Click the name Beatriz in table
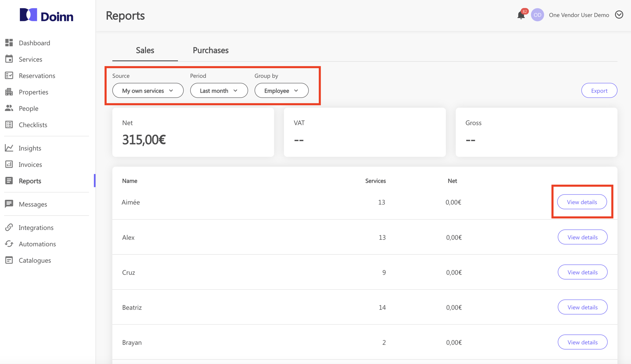The image size is (631, 364). [x=132, y=307]
